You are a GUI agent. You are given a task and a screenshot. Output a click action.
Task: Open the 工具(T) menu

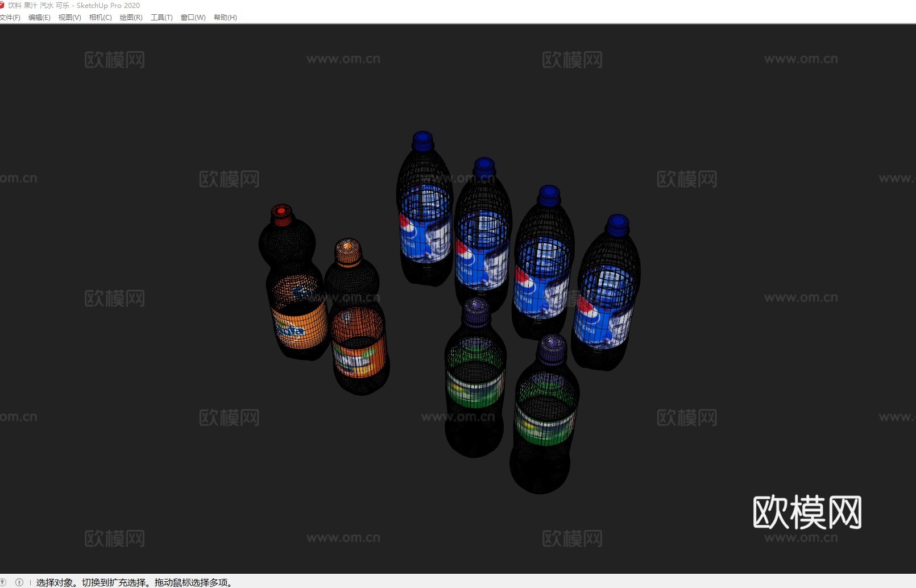[161, 18]
